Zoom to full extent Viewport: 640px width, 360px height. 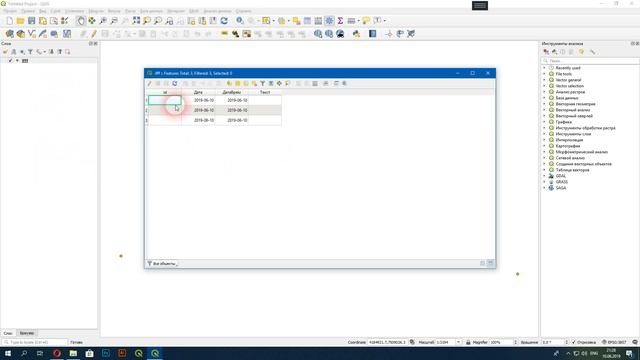coord(136,21)
